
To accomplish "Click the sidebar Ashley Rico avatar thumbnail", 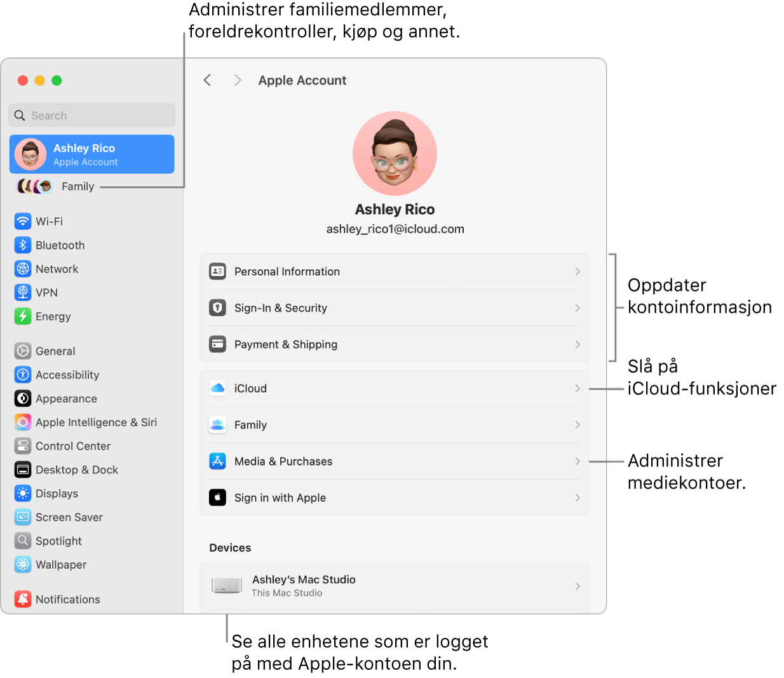I will pos(30,154).
